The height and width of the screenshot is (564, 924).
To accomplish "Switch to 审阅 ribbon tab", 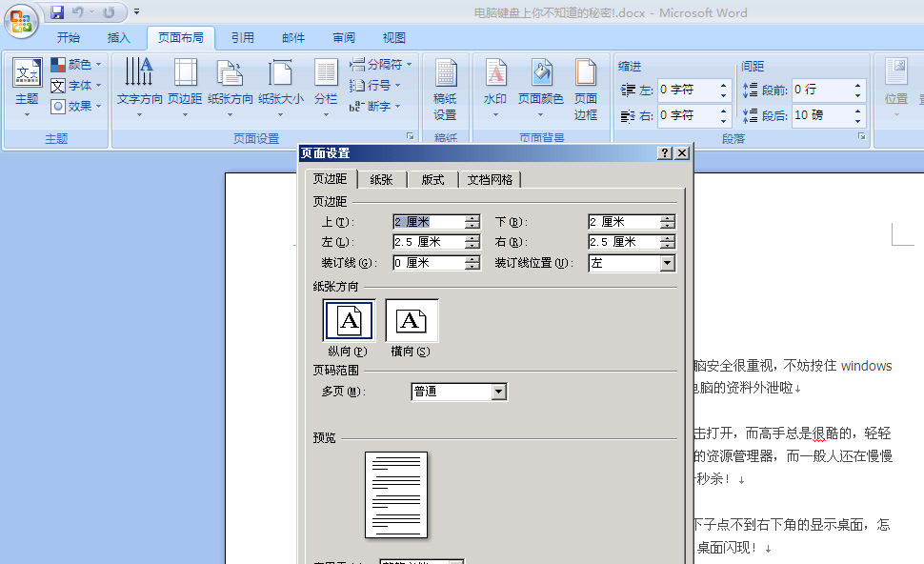I will click(x=344, y=38).
